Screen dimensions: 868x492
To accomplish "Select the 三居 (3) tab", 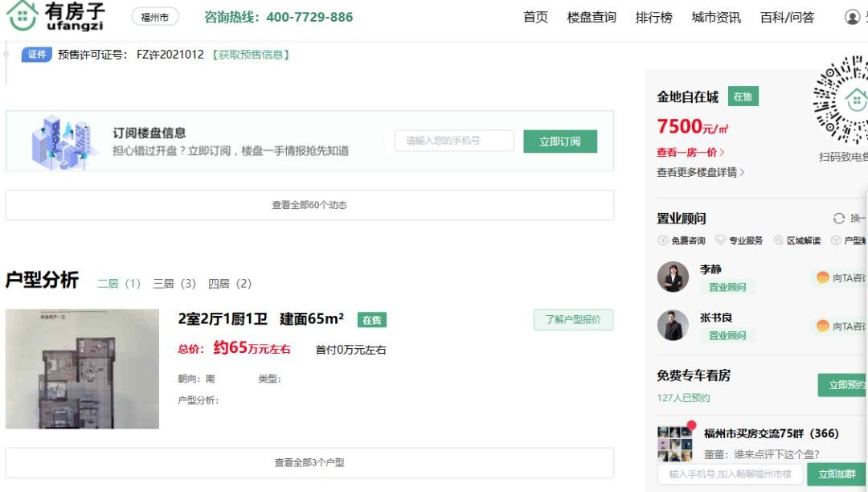I will pos(174,284).
